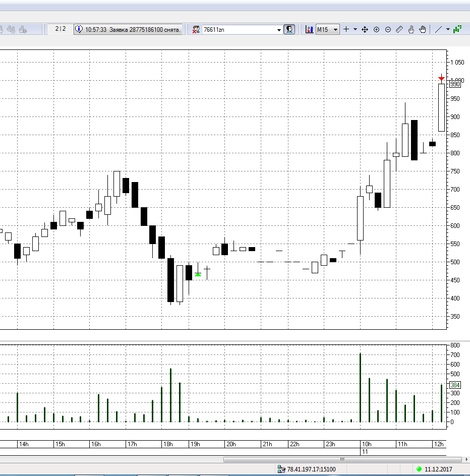The width and height of the screenshot is (470, 476).
Task: Click the green buy triangle marker on the chart
Action: coord(198,274)
